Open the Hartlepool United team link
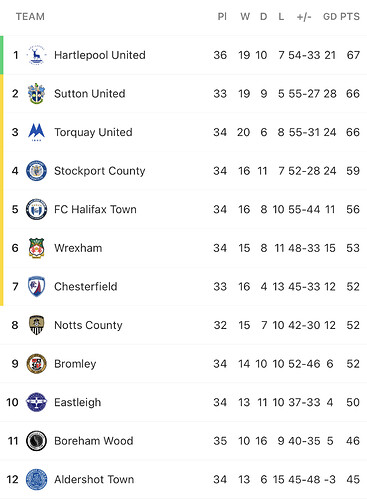The image size is (367, 499). coord(100,55)
